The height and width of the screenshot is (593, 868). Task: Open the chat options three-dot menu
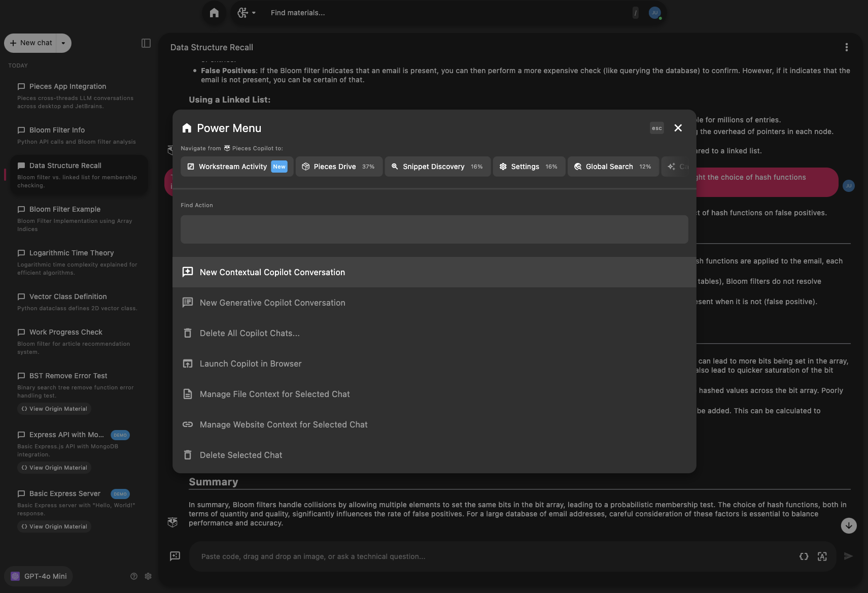tap(846, 47)
